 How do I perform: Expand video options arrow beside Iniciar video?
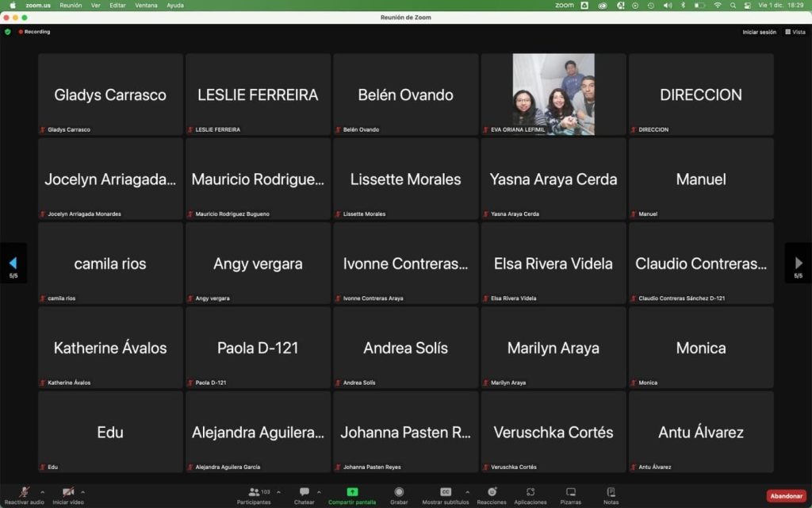tap(82, 492)
